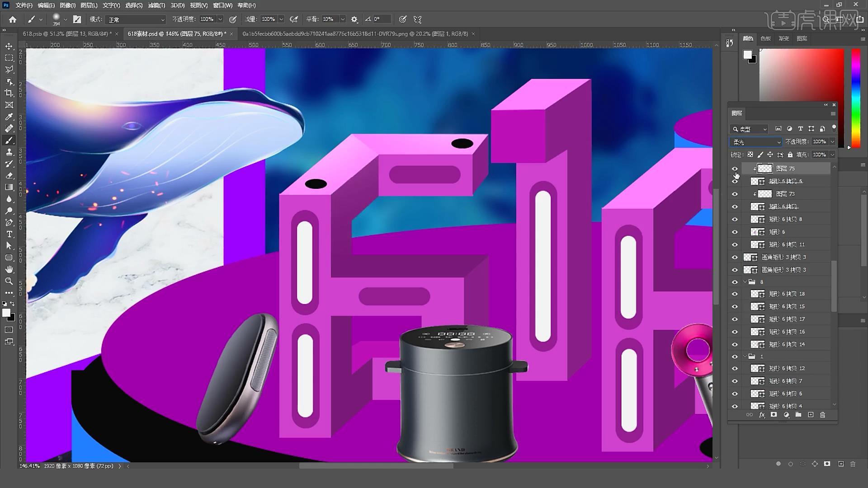868x488 pixels.
Task: Go to Home screen icon
Action: (13, 19)
